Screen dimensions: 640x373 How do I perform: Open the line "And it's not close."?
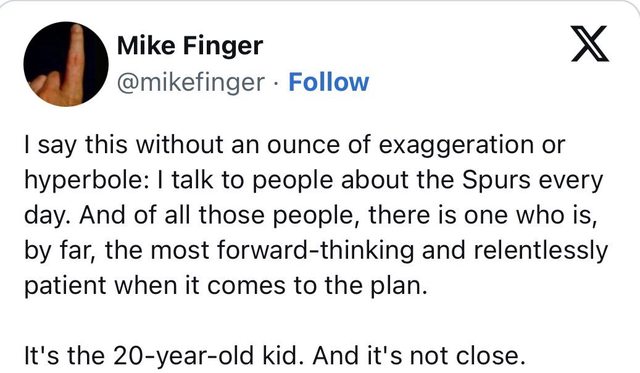tap(418, 355)
